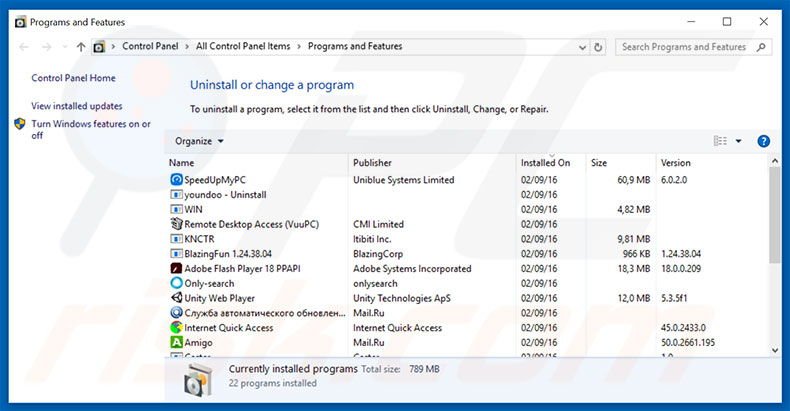This screenshot has height=411, width=790.
Task: Click the Mail.Ru update service icon
Action: point(176,313)
